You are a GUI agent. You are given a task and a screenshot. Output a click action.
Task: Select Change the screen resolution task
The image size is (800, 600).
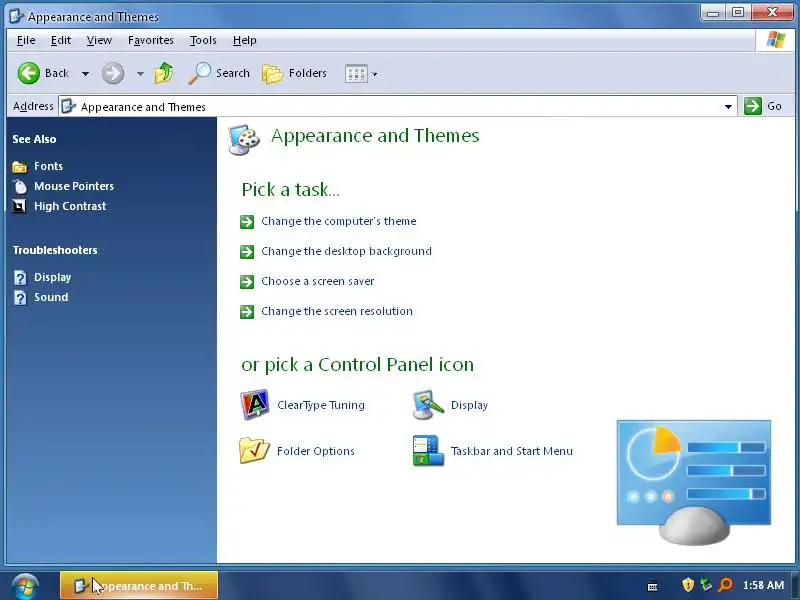pos(337,311)
